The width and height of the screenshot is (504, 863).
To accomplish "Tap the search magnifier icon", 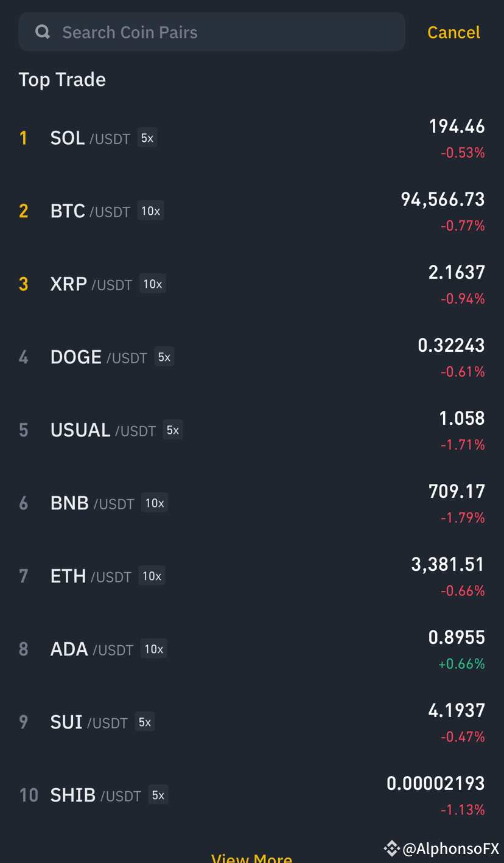I will click(43, 32).
